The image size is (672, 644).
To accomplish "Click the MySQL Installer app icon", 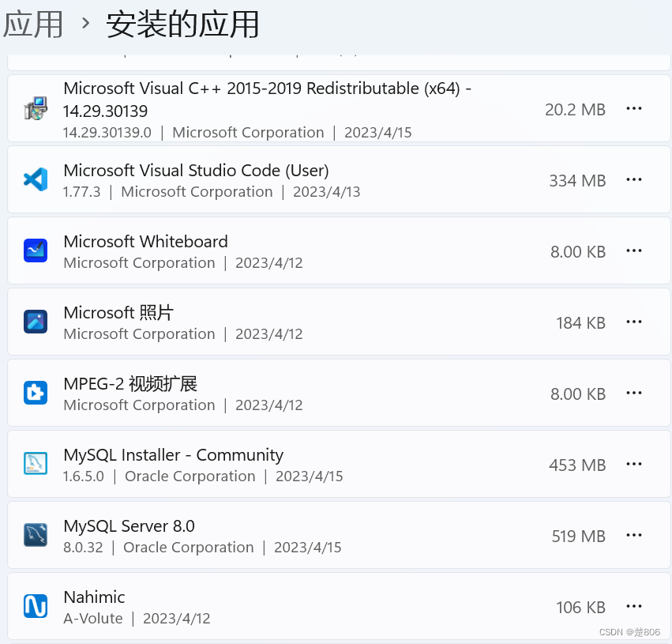I will pos(36,464).
